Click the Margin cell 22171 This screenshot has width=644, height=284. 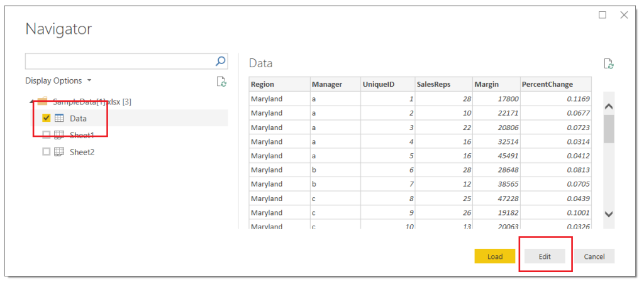click(x=496, y=113)
